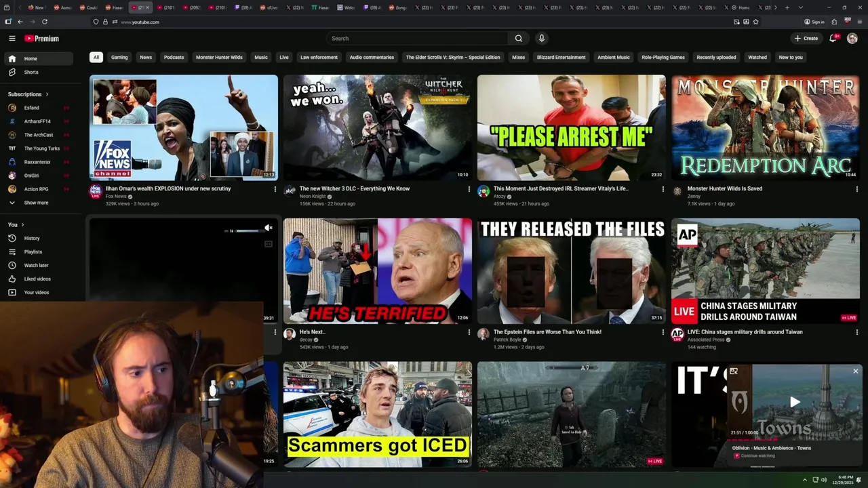Open the Raxxanterax subscription
Screen dimensions: 868x488
click(38, 162)
